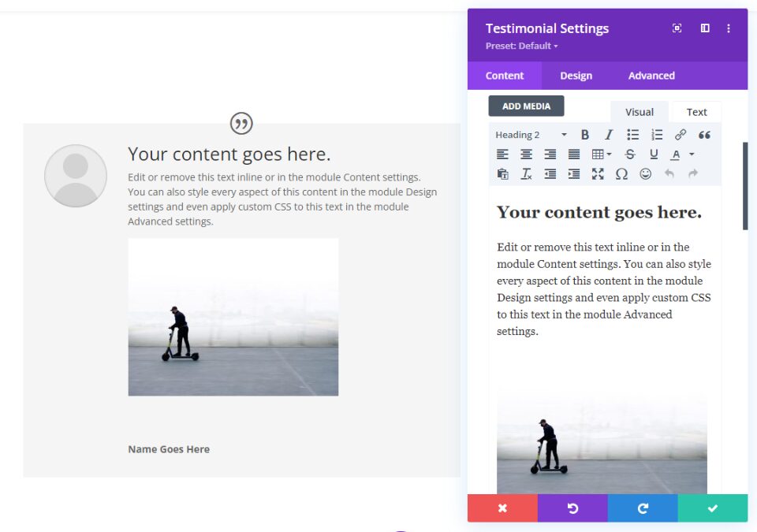Toggle underline text formatting
757x532 pixels.
click(654, 154)
